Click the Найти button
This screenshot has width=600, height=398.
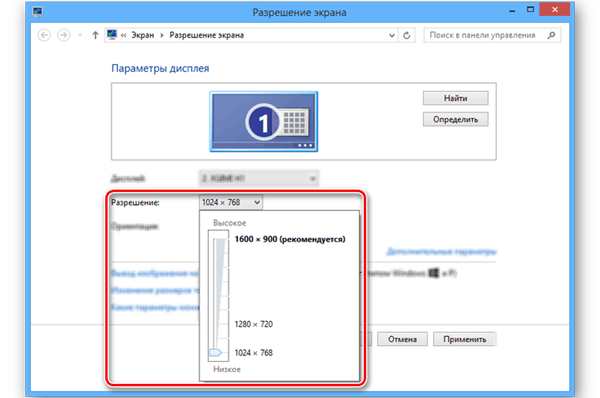[x=455, y=98]
